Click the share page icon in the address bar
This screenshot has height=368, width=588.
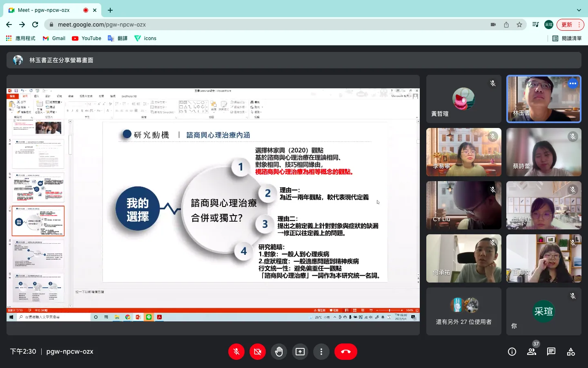coord(506,25)
